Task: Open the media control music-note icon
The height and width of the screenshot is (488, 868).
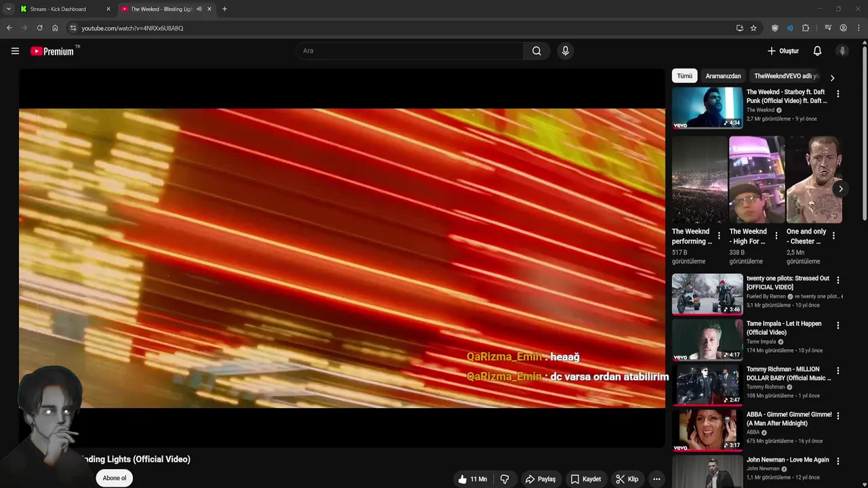Action: (x=828, y=28)
